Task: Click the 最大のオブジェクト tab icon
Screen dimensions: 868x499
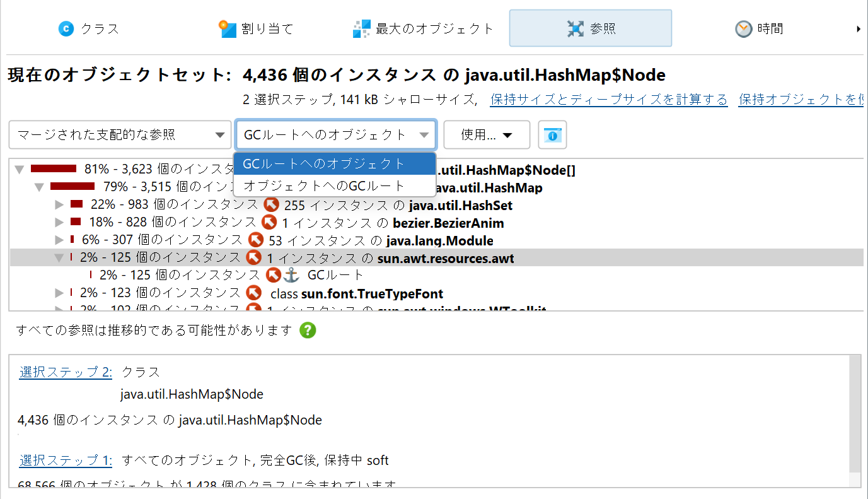Action: (361, 28)
